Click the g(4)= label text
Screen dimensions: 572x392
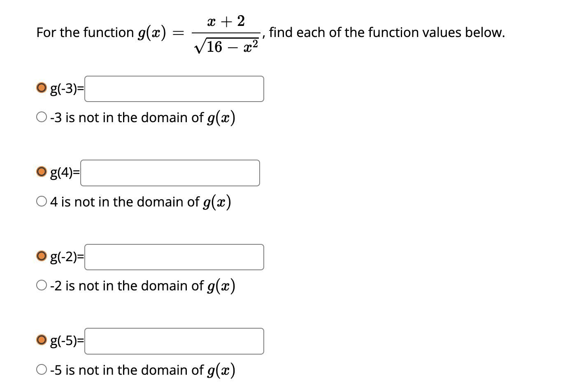tap(64, 173)
